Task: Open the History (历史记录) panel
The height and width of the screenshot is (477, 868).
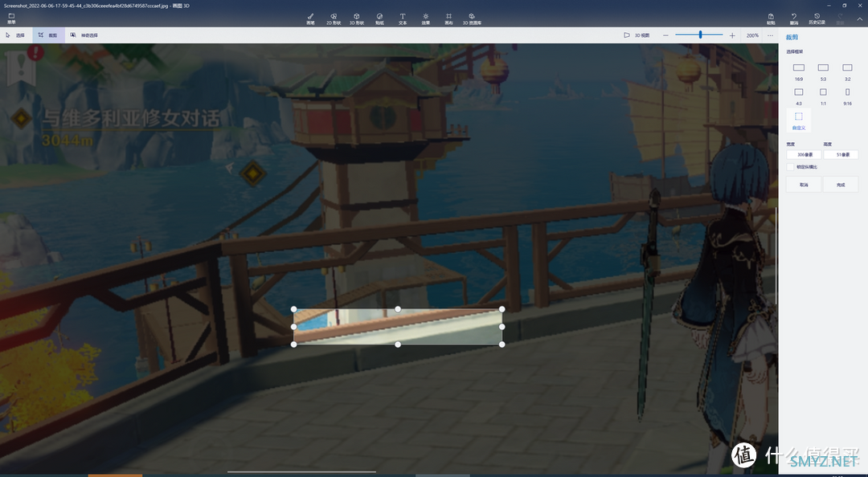Action: [x=817, y=18]
